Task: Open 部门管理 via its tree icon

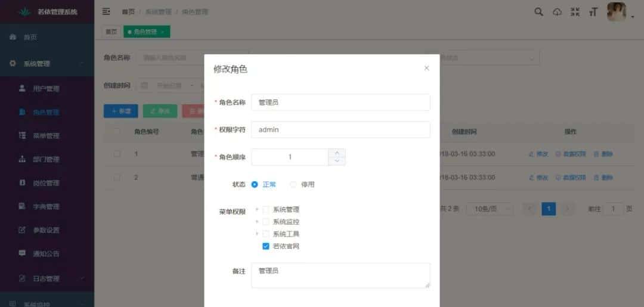Action: click(x=22, y=159)
